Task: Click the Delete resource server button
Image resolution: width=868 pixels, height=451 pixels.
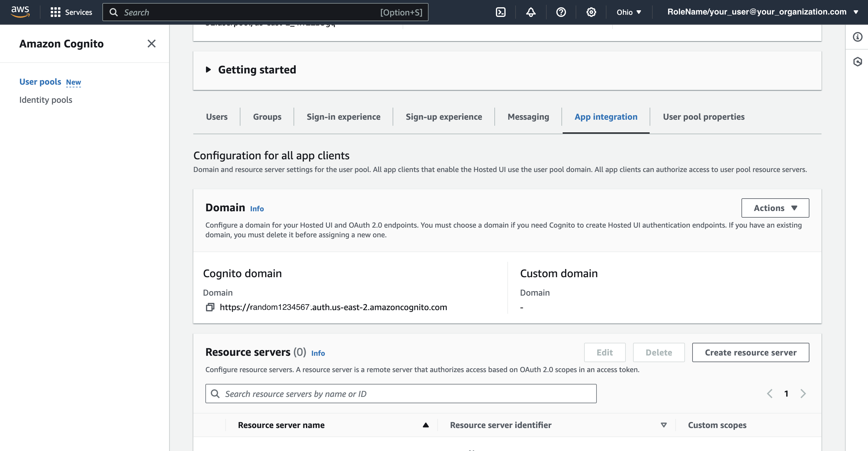Action: click(659, 352)
